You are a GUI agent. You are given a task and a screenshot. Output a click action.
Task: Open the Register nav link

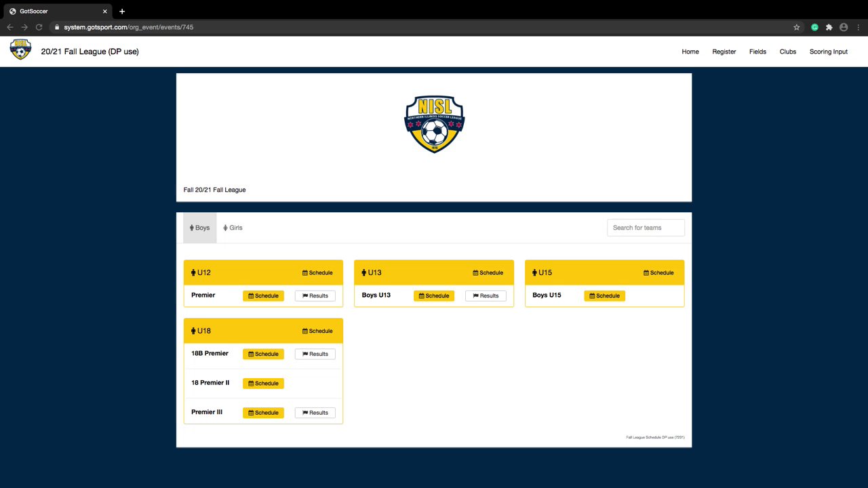coord(724,52)
